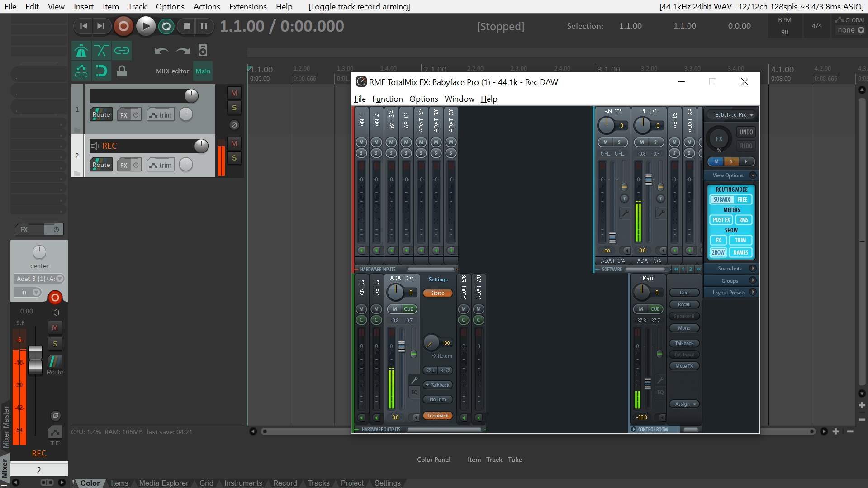This screenshot has height=488, width=868.
Task: Open the render disk icon in toolbar
Action: pos(203,51)
